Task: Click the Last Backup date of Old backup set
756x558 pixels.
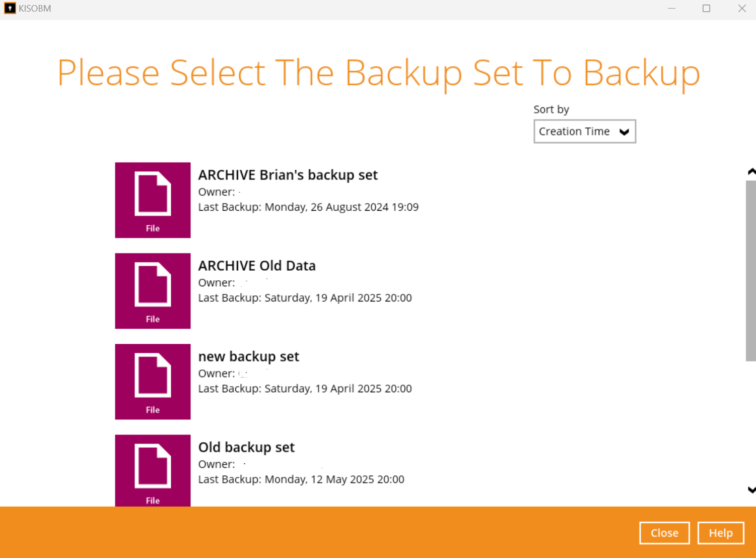Action: [301, 479]
